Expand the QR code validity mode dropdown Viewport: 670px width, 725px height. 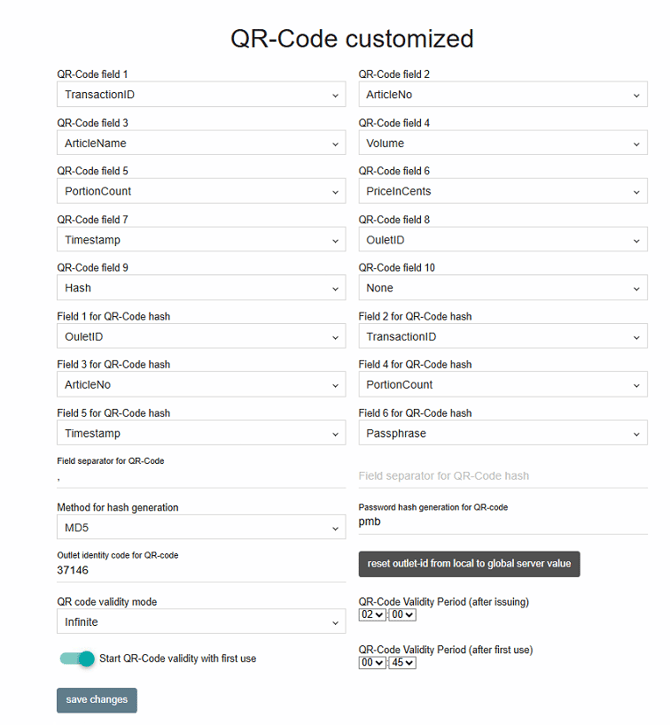pyautogui.click(x=201, y=622)
